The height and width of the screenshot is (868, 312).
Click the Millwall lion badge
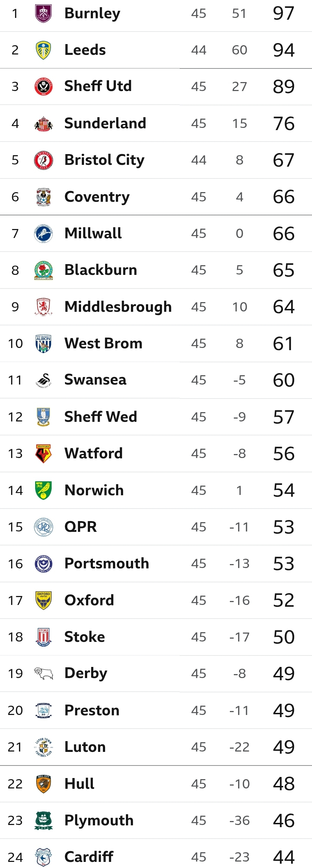coord(43,234)
